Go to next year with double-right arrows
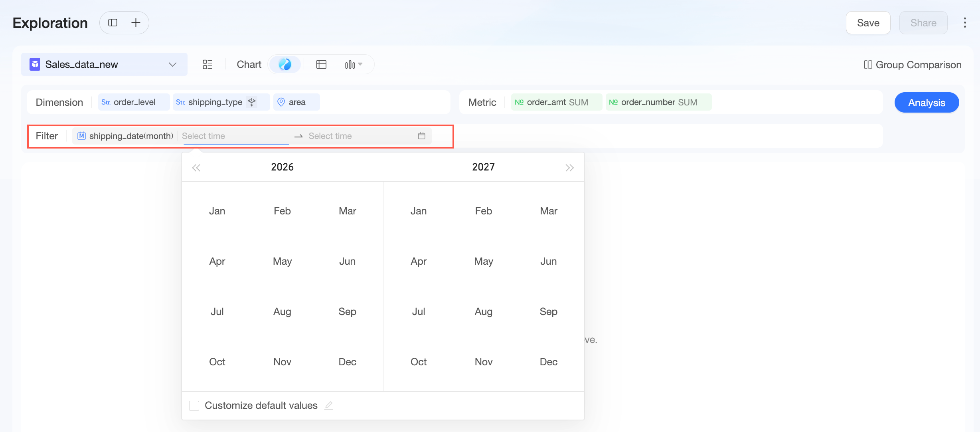Image resolution: width=980 pixels, height=432 pixels. pos(569,168)
